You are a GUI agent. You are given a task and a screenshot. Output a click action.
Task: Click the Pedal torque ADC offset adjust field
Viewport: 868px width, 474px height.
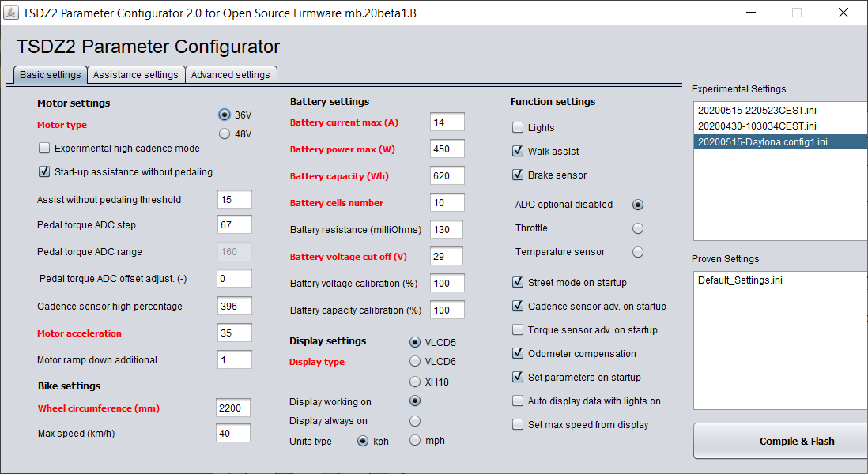pyautogui.click(x=235, y=278)
